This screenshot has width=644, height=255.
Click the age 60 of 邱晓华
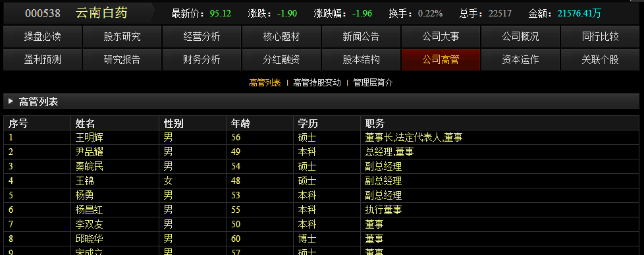pyautogui.click(x=236, y=239)
